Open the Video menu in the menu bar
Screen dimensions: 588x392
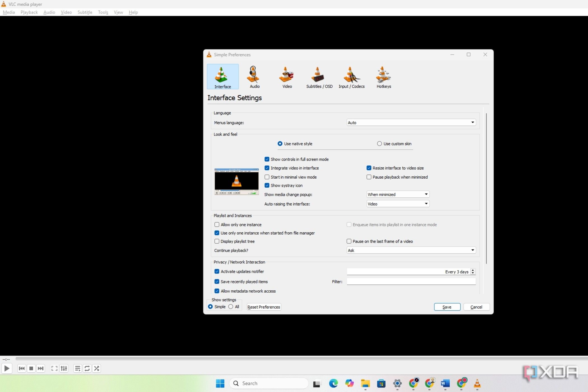coord(66,12)
